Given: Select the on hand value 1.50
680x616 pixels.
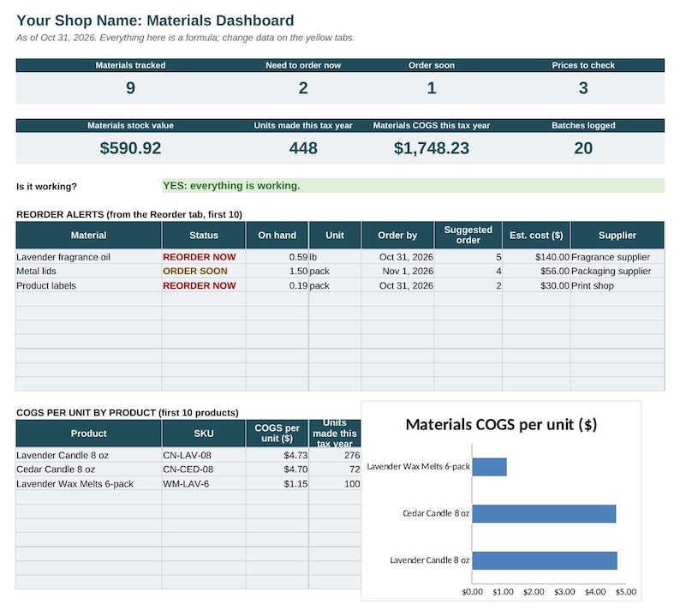Looking at the screenshot, I should 277,271.
